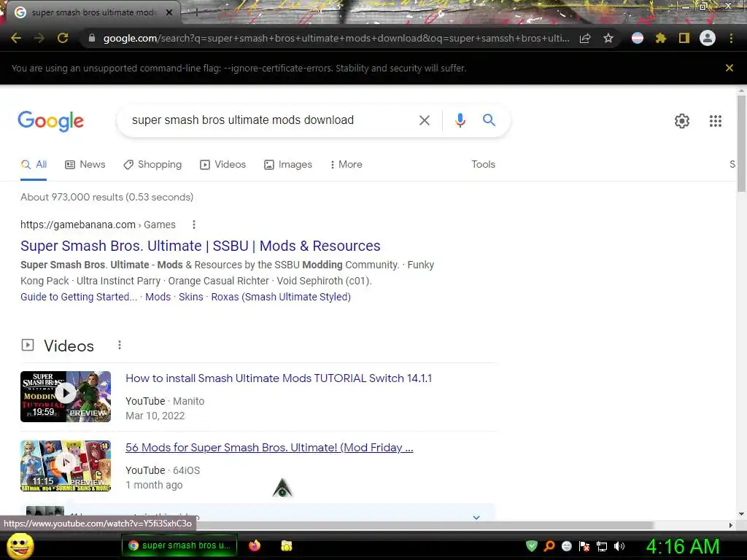This screenshot has width=747, height=560.
Task: Click the scroll-right arrow on horizontal scrollbar
Action: point(731,525)
